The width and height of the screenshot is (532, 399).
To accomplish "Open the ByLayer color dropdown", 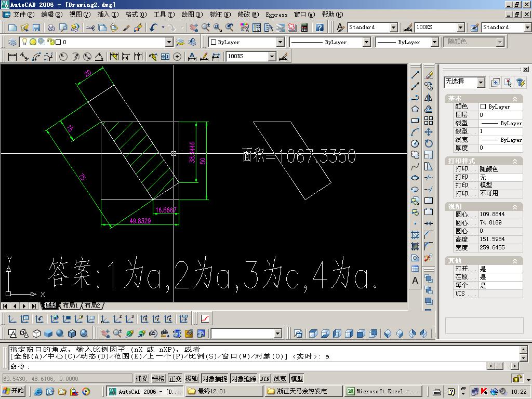I will [280, 42].
